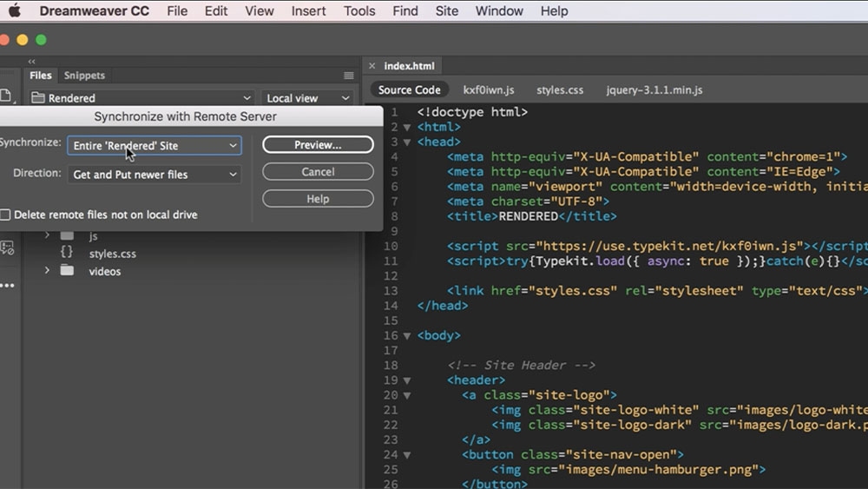The height and width of the screenshot is (489, 868).
Task: Expand the js folder
Action: click(x=47, y=235)
